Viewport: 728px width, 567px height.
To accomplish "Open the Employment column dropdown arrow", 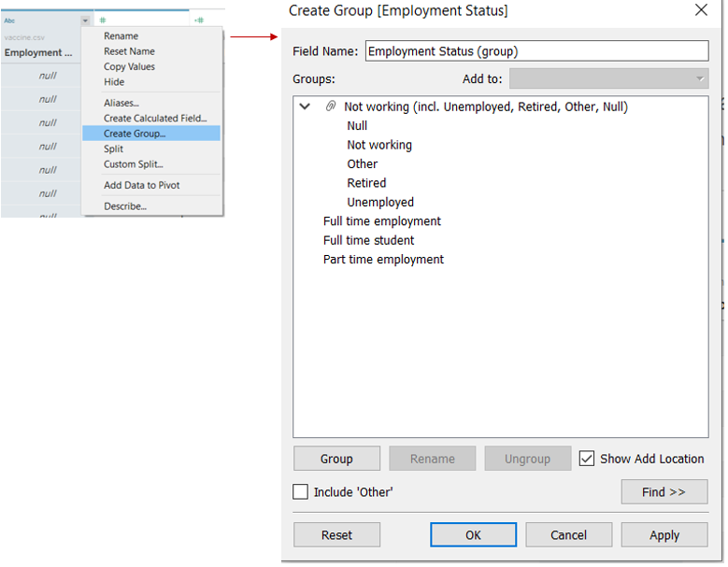I will tap(85, 20).
